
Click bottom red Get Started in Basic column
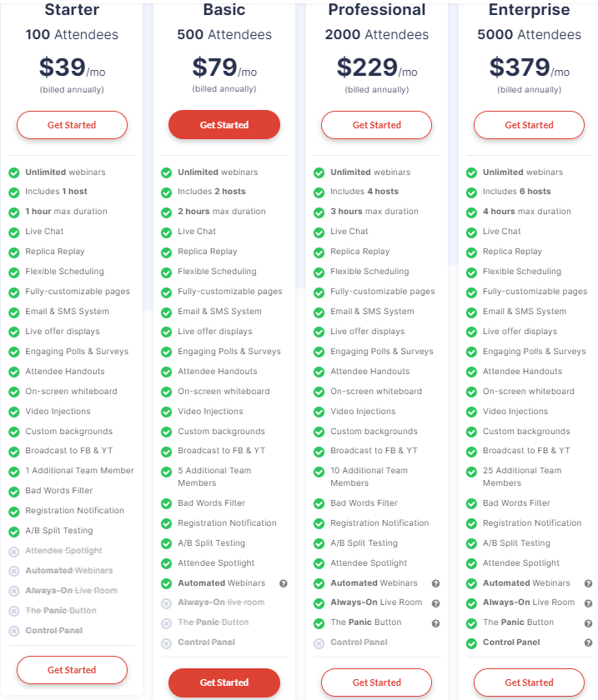click(224, 682)
